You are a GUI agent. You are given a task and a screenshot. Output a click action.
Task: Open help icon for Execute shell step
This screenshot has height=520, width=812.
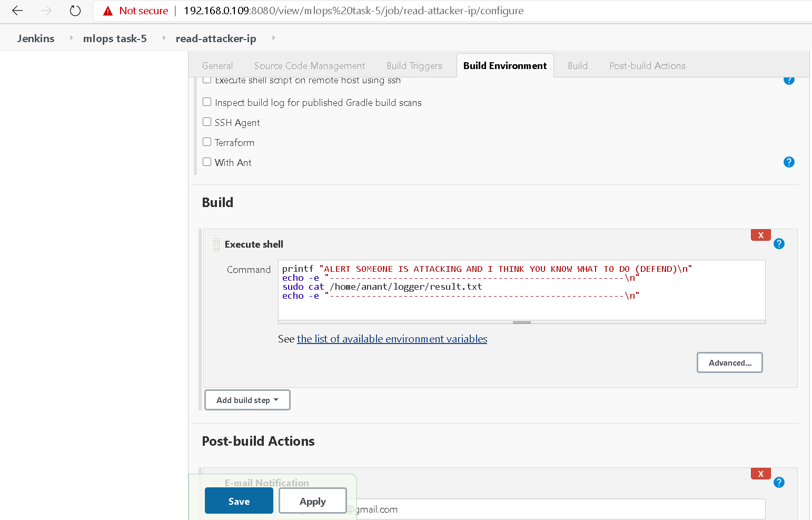tap(779, 244)
